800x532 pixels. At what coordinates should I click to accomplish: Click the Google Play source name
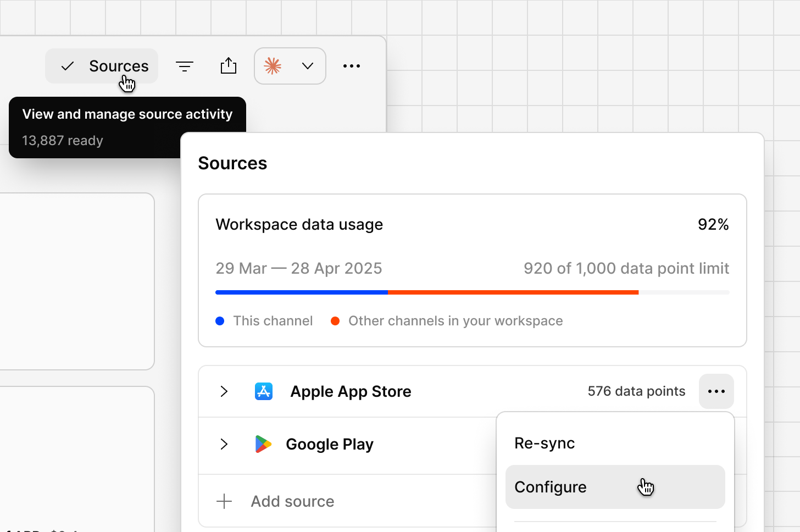point(330,444)
